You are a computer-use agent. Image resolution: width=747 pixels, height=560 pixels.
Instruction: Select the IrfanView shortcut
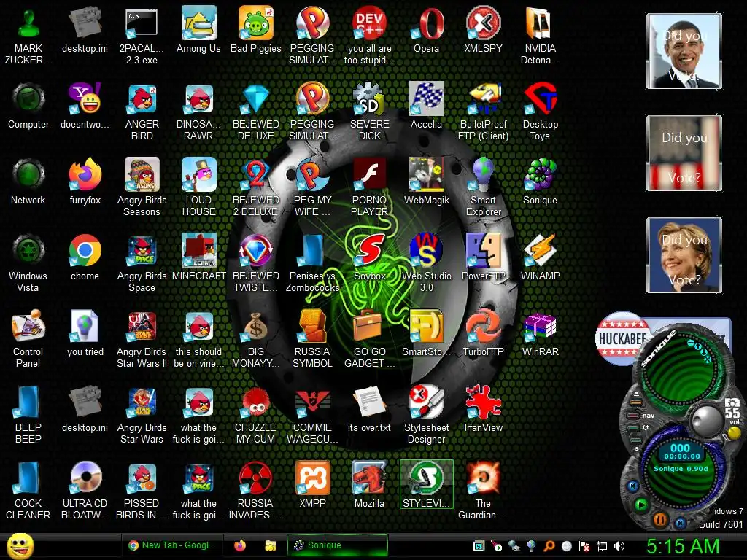483,409
